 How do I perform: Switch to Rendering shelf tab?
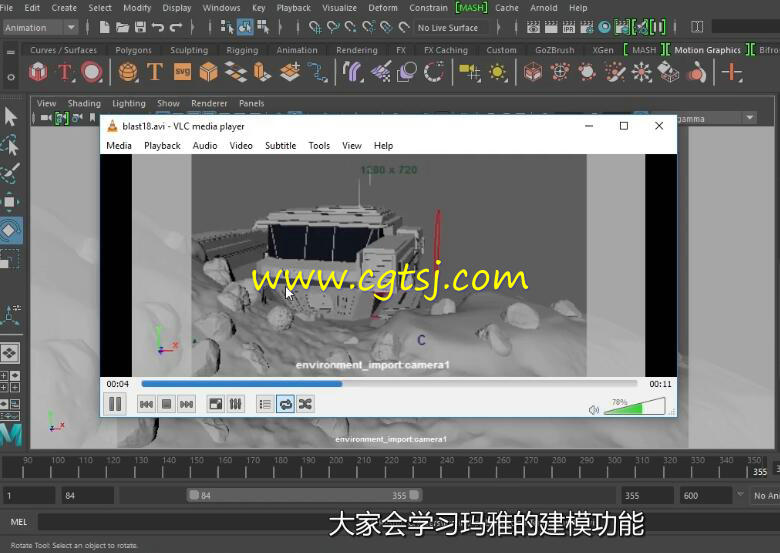(x=357, y=50)
